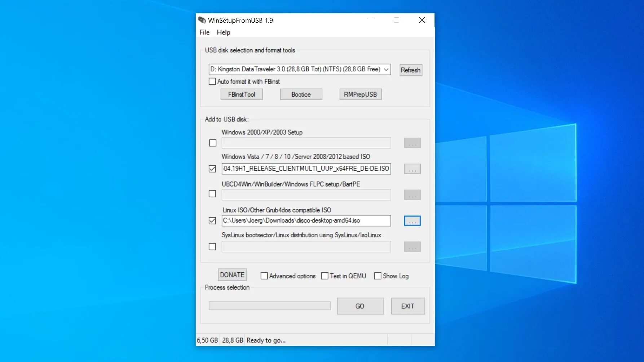Launch Bootice tool

[301, 94]
